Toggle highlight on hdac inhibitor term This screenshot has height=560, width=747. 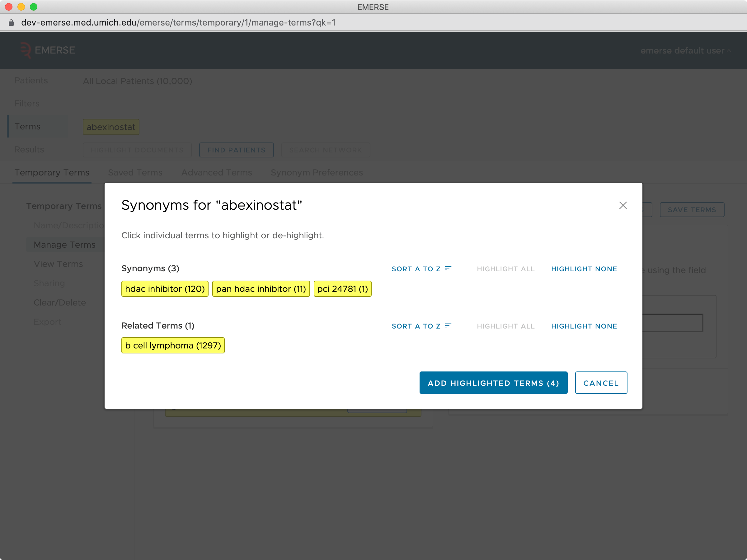click(x=165, y=289)
